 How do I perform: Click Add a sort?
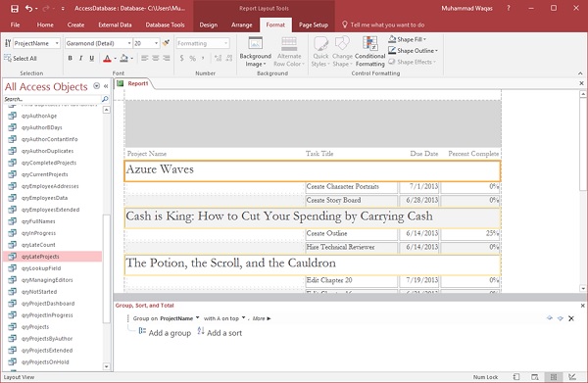[x=220, y=333]
